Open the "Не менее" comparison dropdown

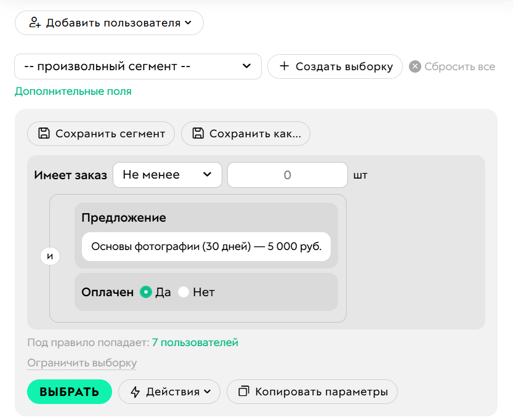[167, 175]
